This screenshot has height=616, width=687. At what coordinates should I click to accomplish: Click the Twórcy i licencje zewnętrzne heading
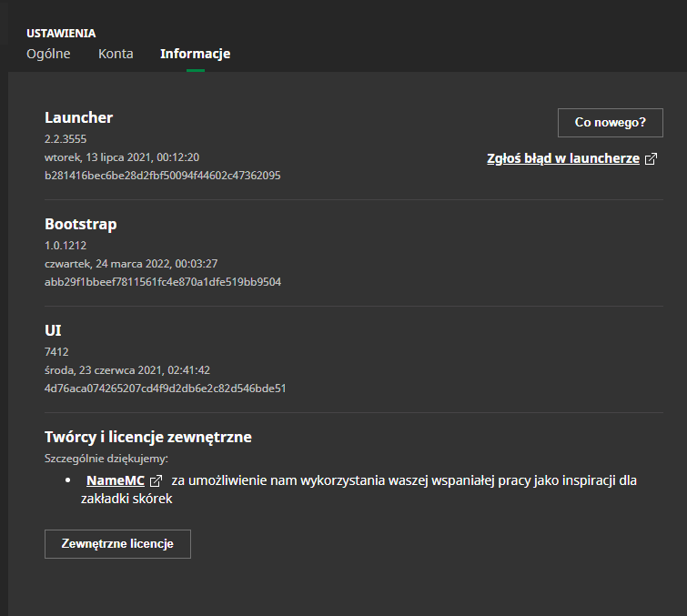point(148,437)
